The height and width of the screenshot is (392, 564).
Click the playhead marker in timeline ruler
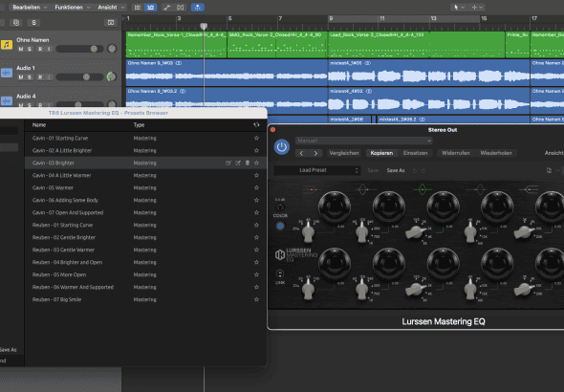[x=204, y=26]
